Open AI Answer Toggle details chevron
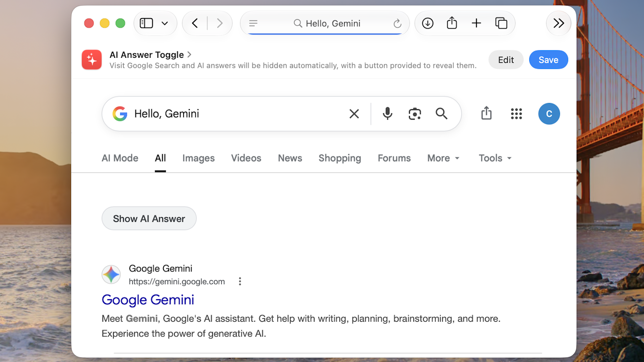Viewport: 644px width, 362px height. [189, 54]
